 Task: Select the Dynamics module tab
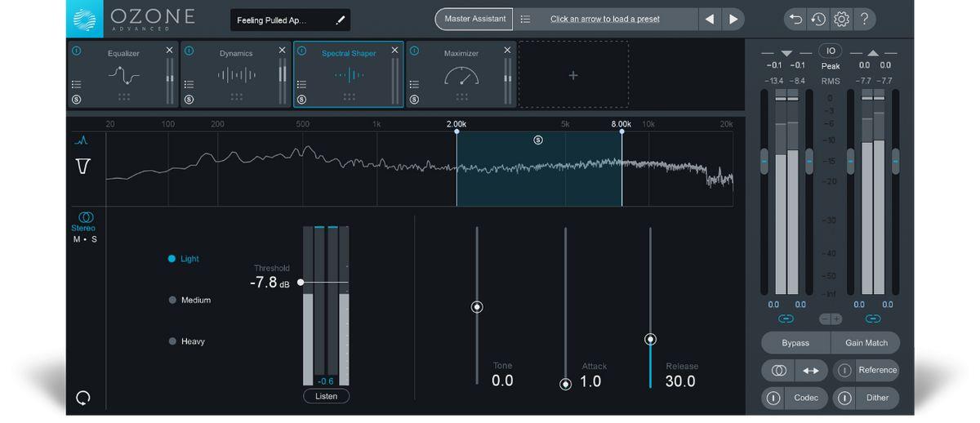click(235, 74)
